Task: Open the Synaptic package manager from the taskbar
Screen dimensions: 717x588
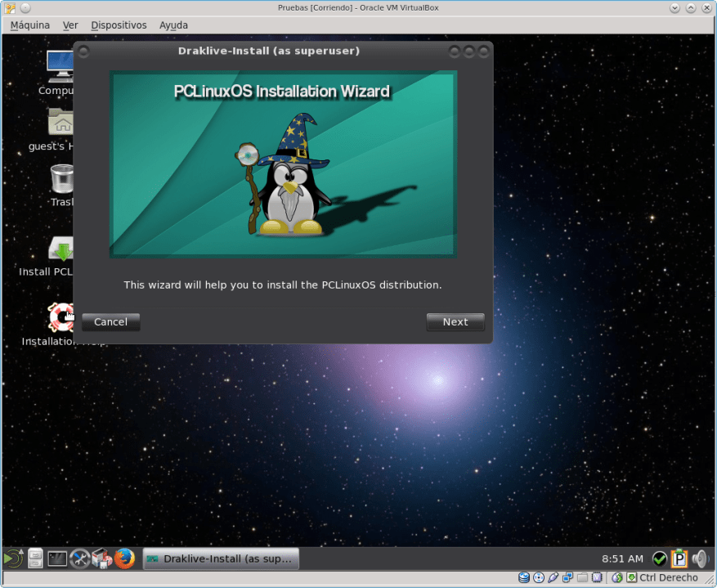Action: (102, 559)
